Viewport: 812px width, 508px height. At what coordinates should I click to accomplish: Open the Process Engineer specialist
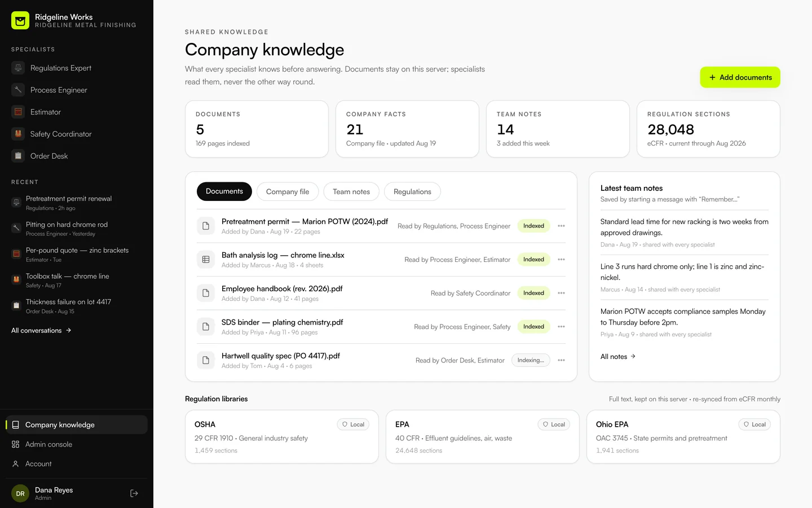[77, 90]
